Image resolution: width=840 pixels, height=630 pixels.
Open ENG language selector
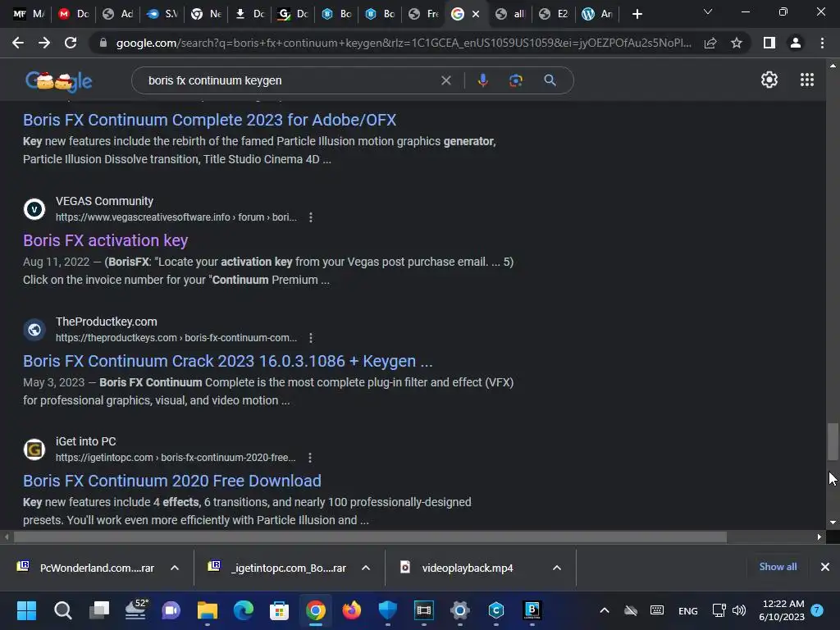(x=688, y=610)
